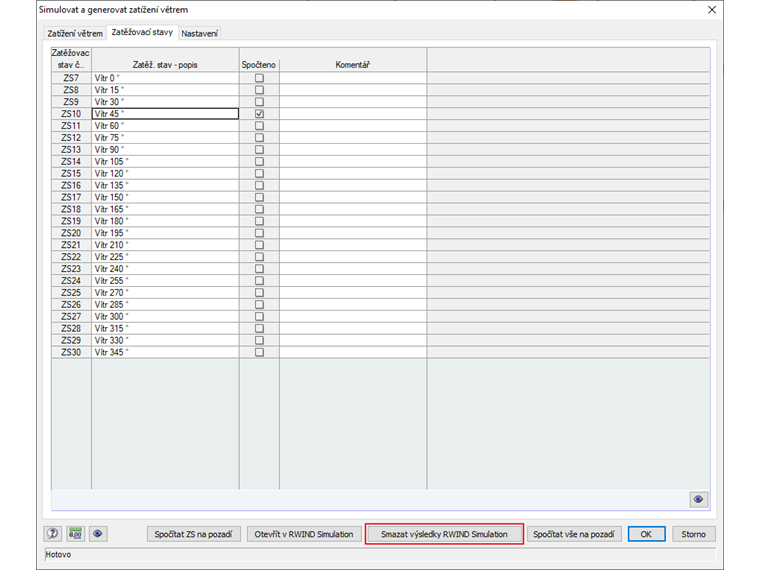Viewport: 760px width, 570px height.
Task: Confirm the dialog with OK
Action: point(646,534)
